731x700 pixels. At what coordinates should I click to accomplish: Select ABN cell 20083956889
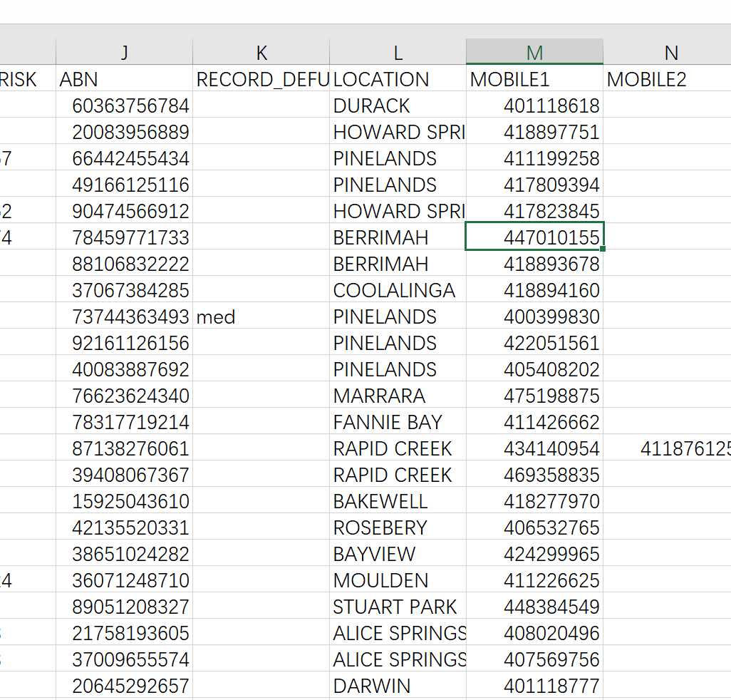click(x=124, y=131)
